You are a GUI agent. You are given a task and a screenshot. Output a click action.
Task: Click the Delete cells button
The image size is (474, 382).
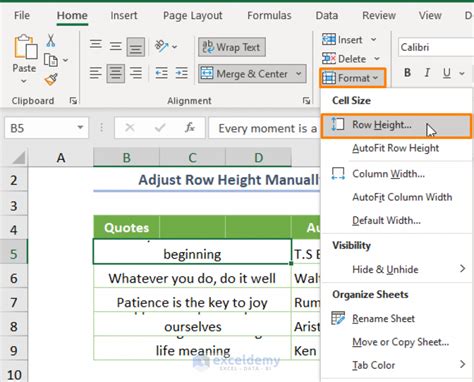pyautogui.click(x=344, y=59)
